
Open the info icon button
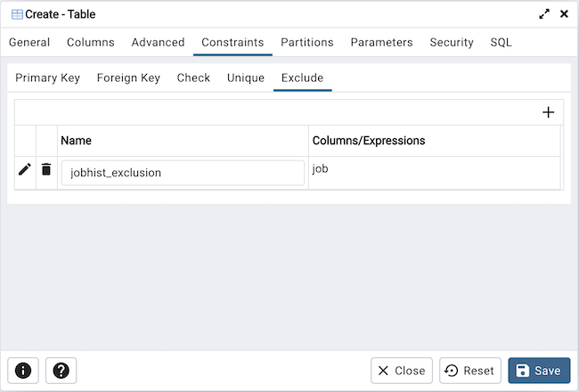point(23,371)
